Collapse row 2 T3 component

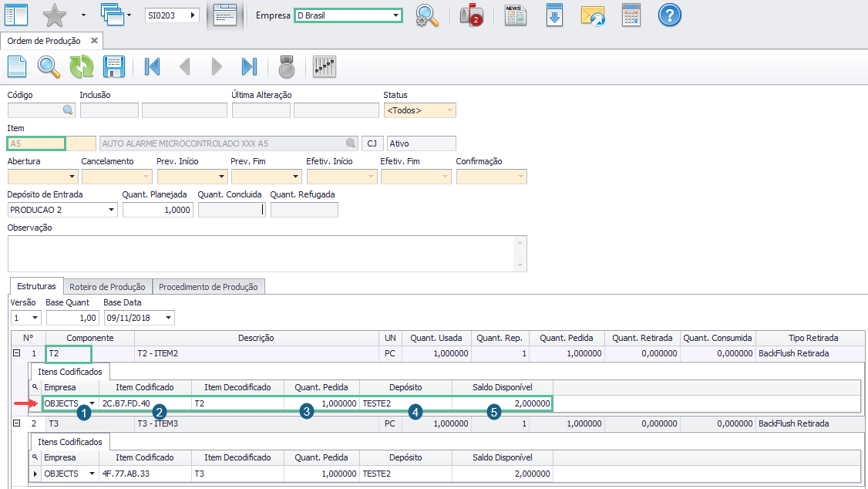[x=17, y=423]
